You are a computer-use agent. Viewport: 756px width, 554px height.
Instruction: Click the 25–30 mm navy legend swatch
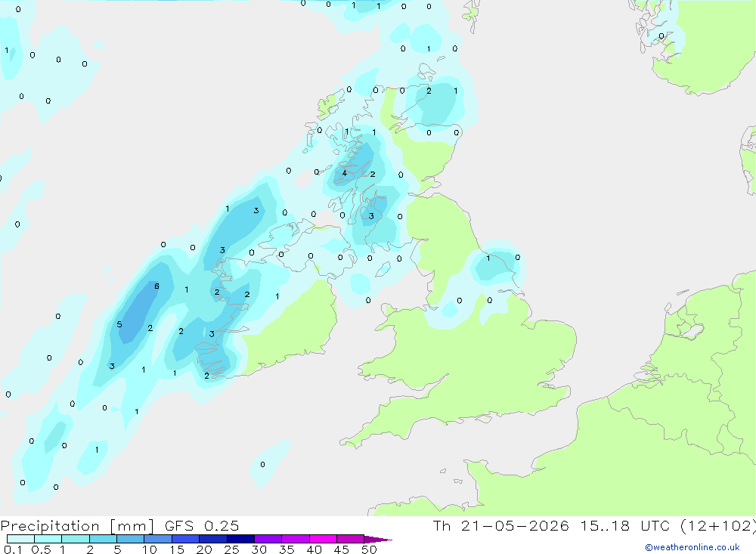point(240,539)
